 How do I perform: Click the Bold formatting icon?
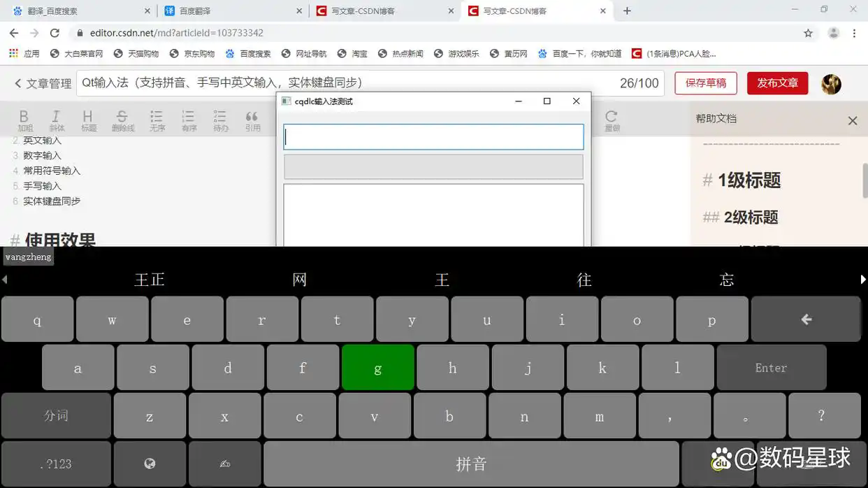pos(24,120)
